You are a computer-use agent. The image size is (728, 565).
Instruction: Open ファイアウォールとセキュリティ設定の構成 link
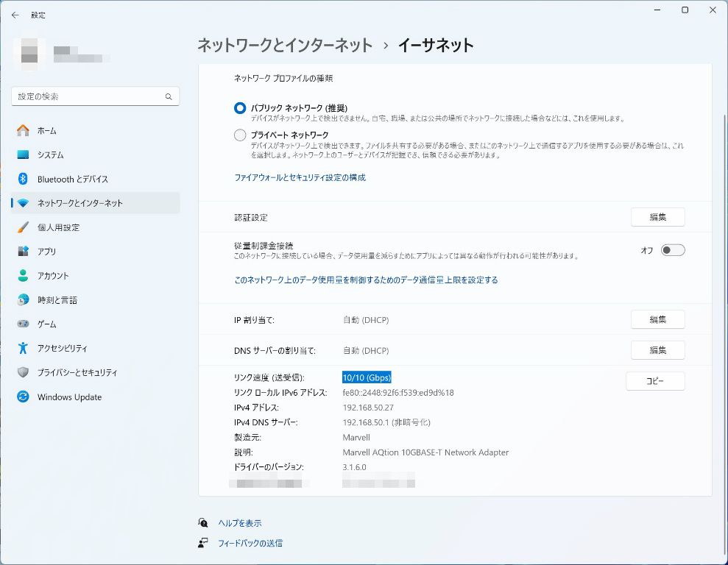pyautogui.click(x=300, y=177)
